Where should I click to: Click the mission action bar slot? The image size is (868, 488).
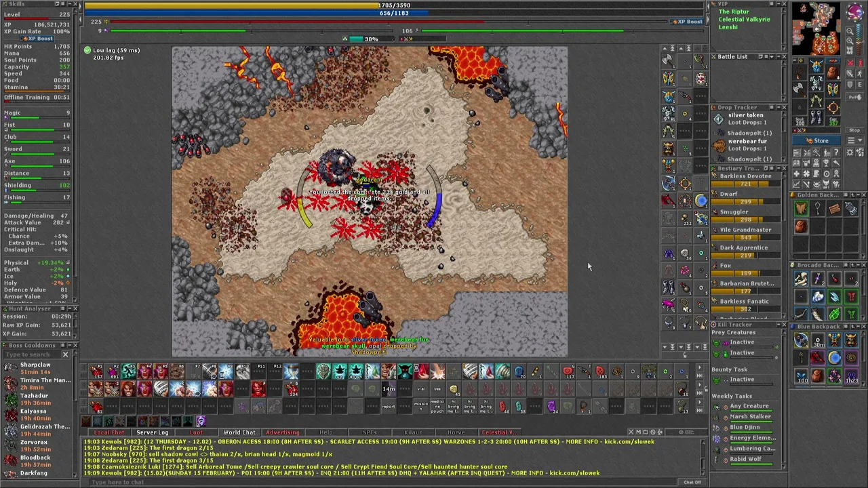[421, 406]
